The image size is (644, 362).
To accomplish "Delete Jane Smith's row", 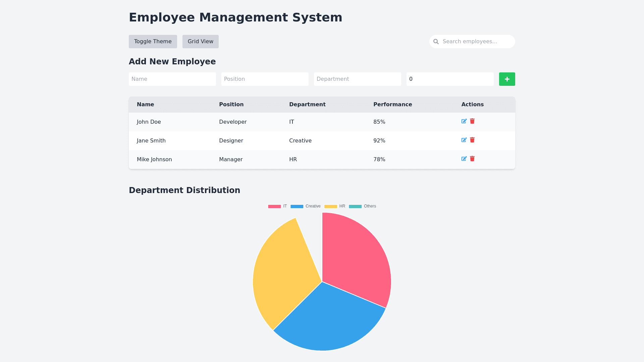I will coord(472,140).
